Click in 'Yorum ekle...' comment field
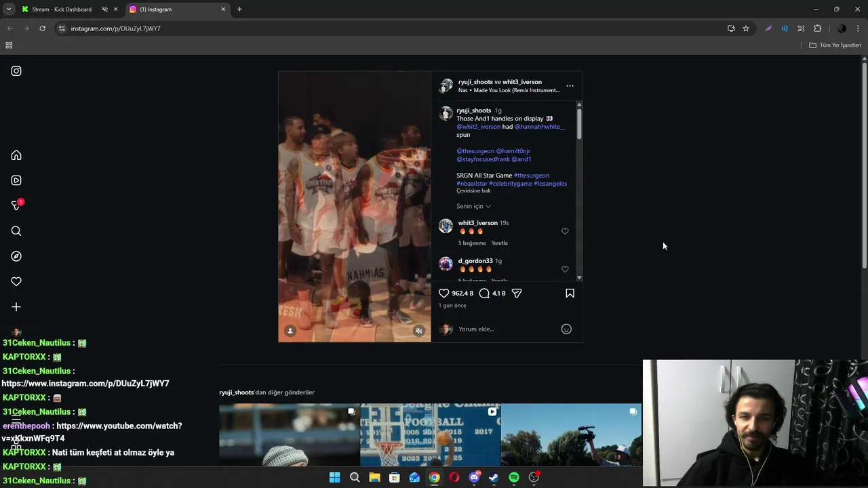The image size is (868, 488). coord(505,329)
